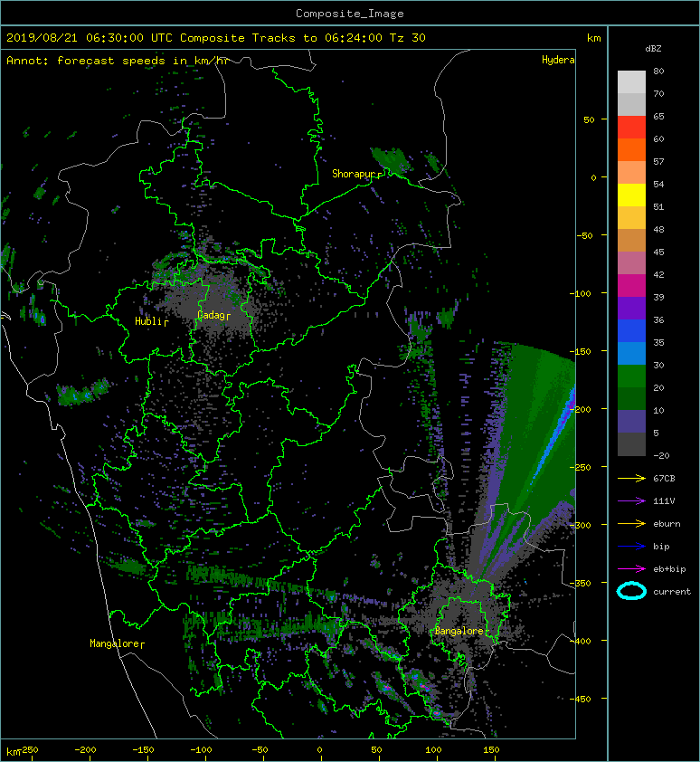Click the 'current' legend label
The image size is (700, 762).
point(672,592)
